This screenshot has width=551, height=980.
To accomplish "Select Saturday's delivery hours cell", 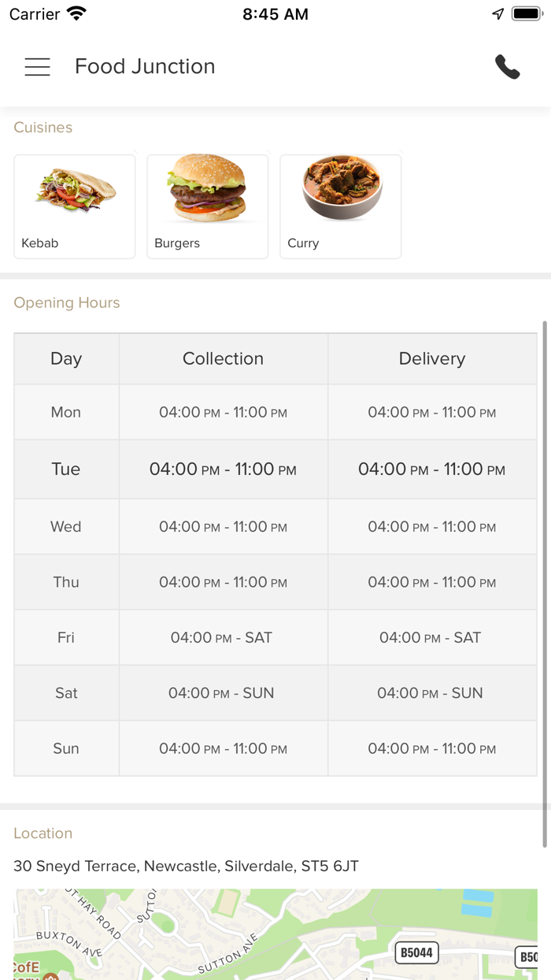I will (431, 693).
